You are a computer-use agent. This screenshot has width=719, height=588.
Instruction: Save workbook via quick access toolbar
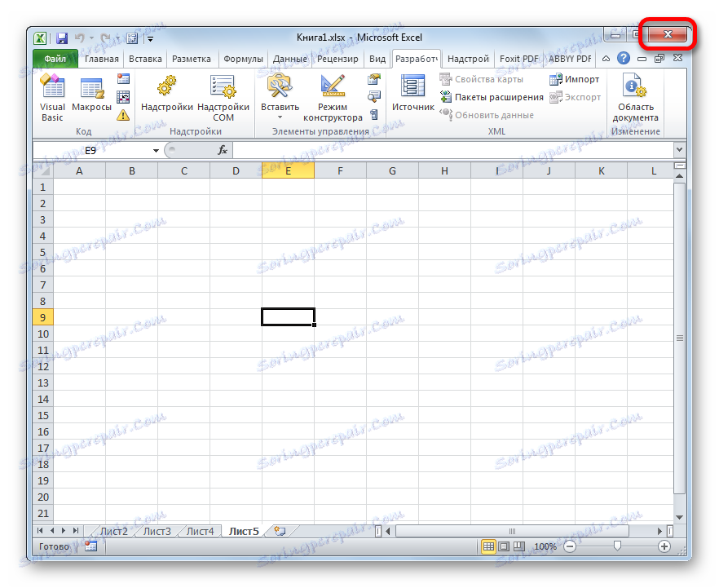(61, 38)
